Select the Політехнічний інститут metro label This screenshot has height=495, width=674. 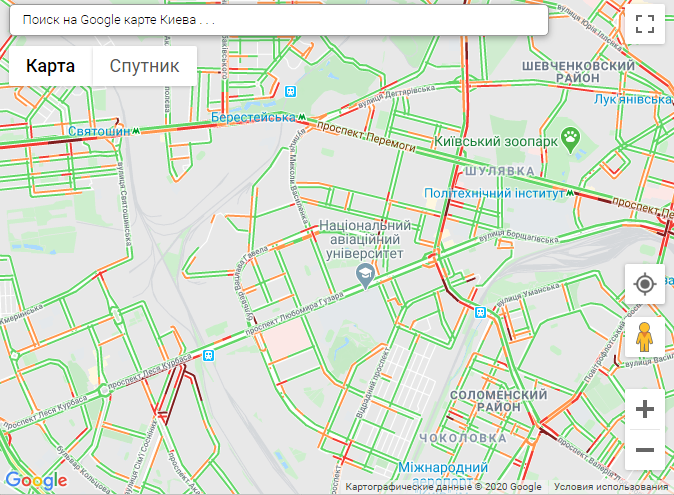coord(494,193)
